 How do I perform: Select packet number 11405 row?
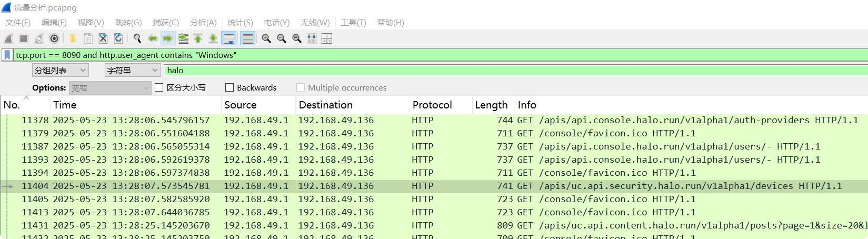434,199
